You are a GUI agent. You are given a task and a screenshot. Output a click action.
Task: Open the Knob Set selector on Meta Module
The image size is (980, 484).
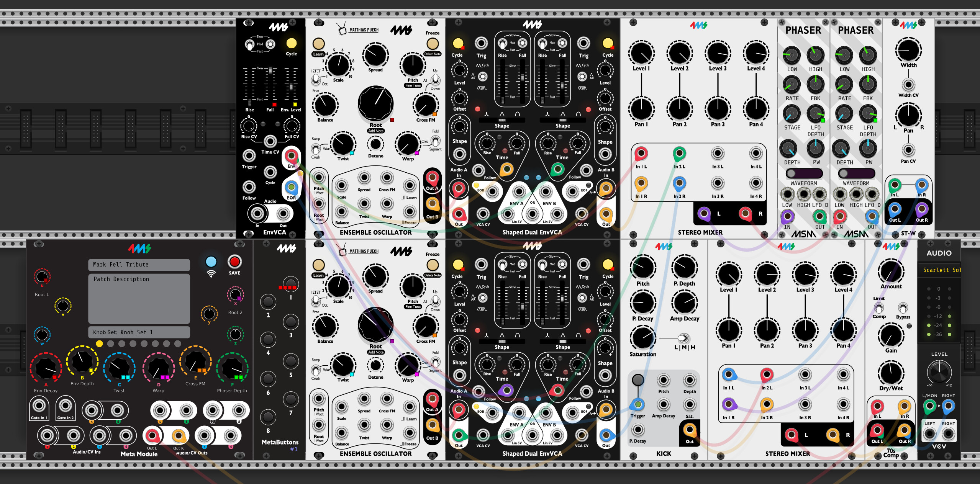[x=139, y=332]
